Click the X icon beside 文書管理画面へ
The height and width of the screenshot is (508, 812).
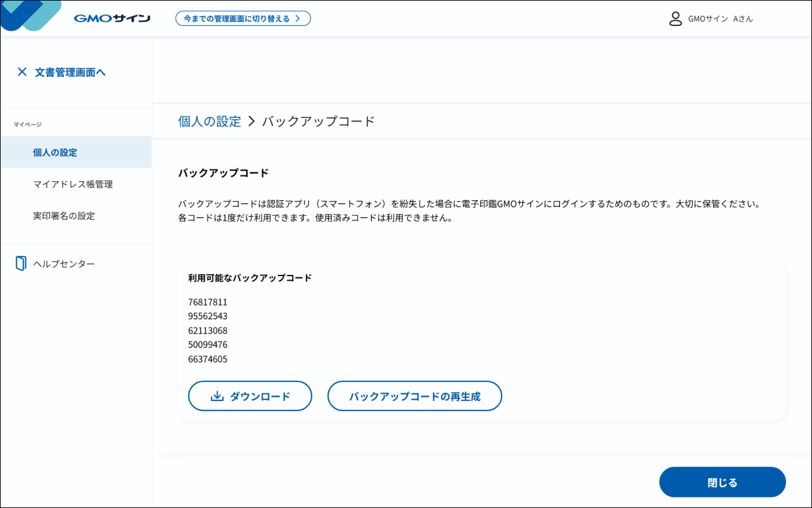point(22,72)
